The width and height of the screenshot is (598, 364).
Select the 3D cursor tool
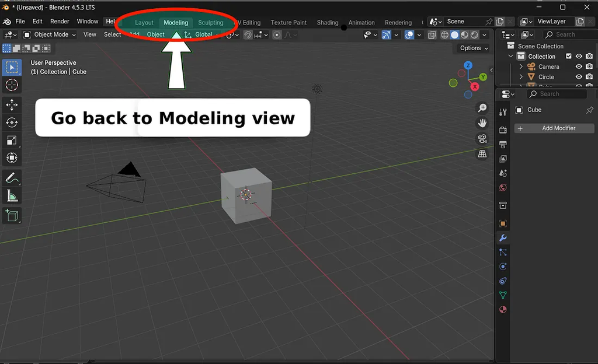coord(12,85)
